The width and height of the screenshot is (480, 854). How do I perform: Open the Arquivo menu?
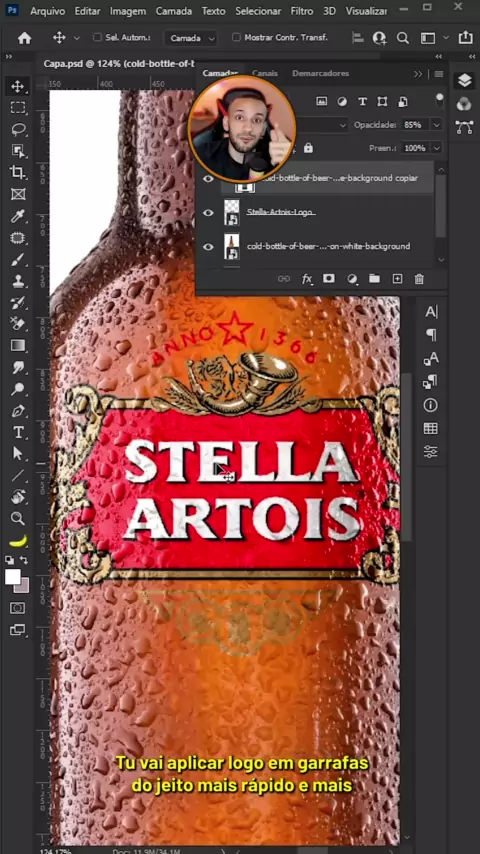click(47, 11)
